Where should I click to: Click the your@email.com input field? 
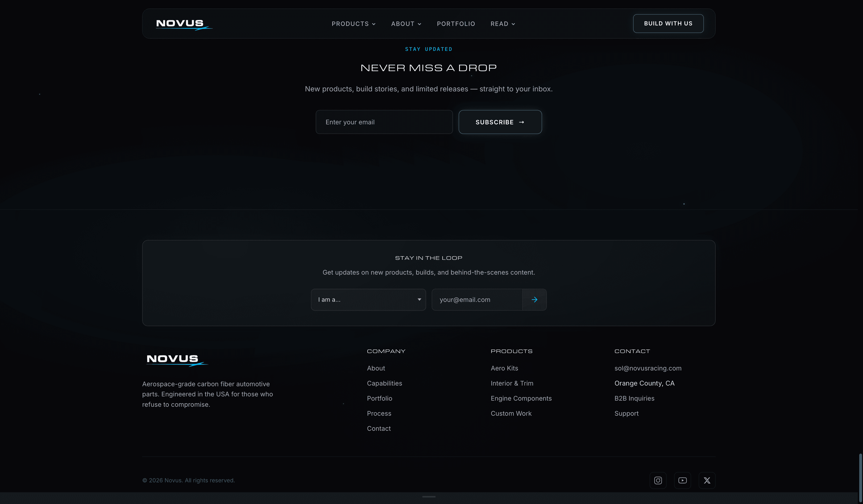coord(477,300)
